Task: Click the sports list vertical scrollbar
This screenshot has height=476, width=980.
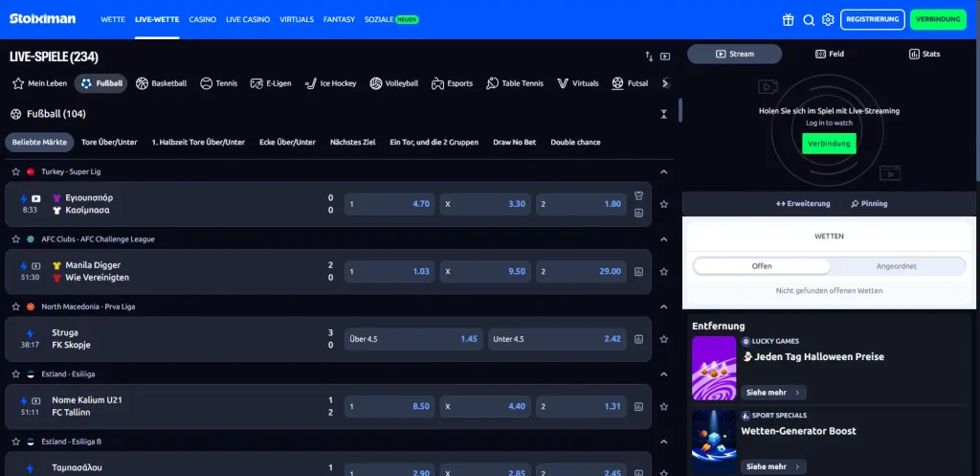Action: pyautogui.click(x=680, y=110)
